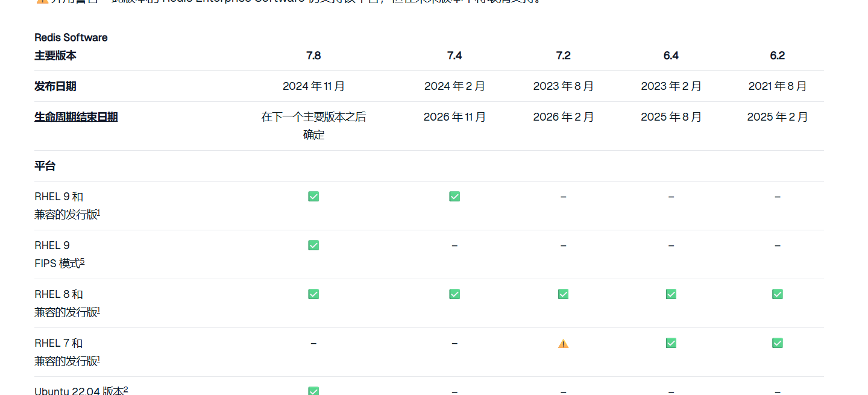The height and width of the screenshot is (395, 868).
Task: Click RHEL 7 checkmark under version 6.2
Action: click(x=778, y=343)
